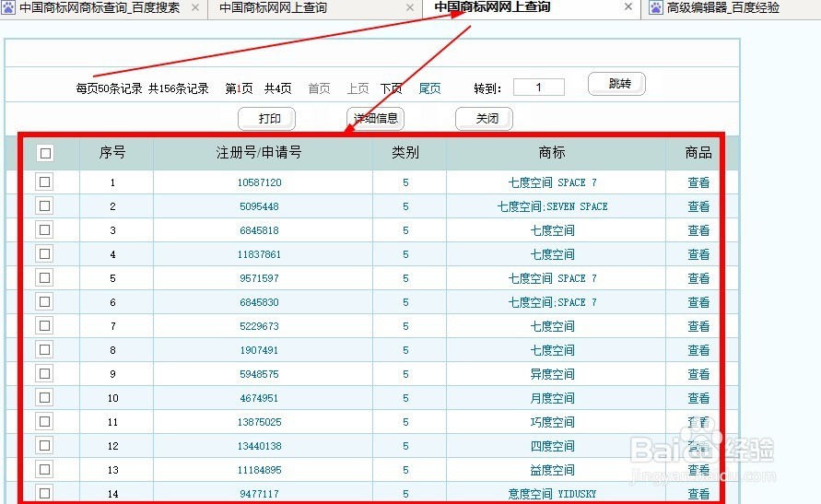
Task: Open registration number 9477117
Action: pos(259,494)
